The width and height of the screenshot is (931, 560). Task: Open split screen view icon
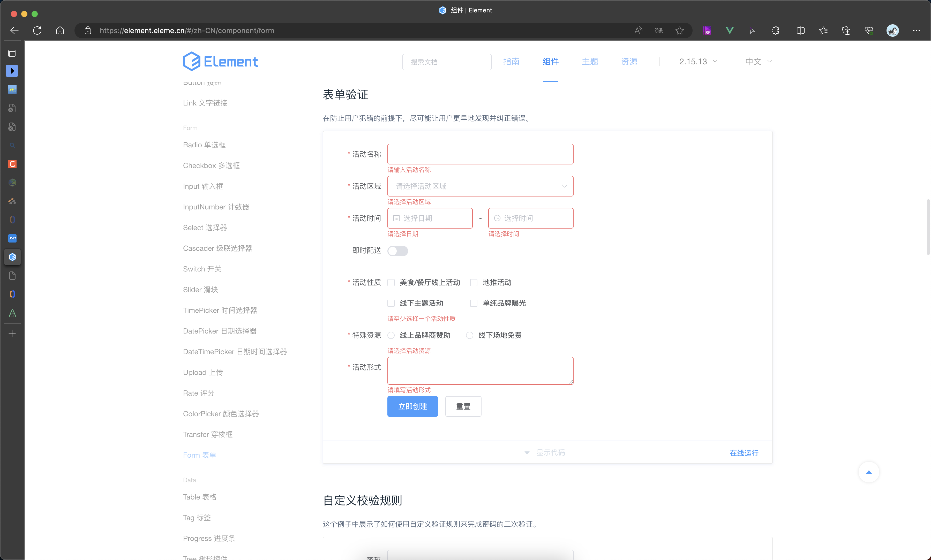[800, 31]
